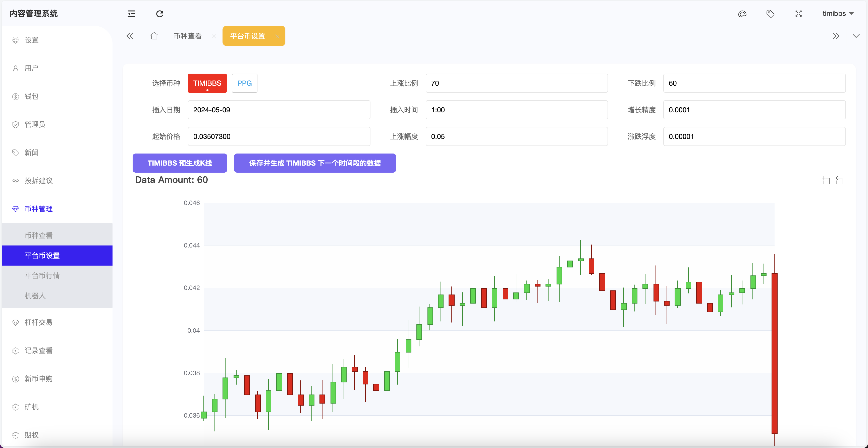The image size is (868, 448).
Task: Collapse the 币种管理 menu
Action: (57, 209)
